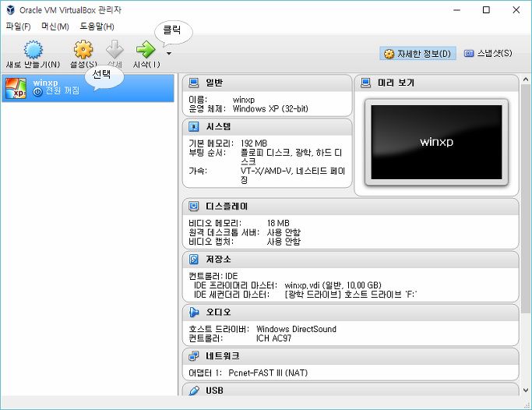Click the Display (디스플레이) monitor icon

click(194, 207)
